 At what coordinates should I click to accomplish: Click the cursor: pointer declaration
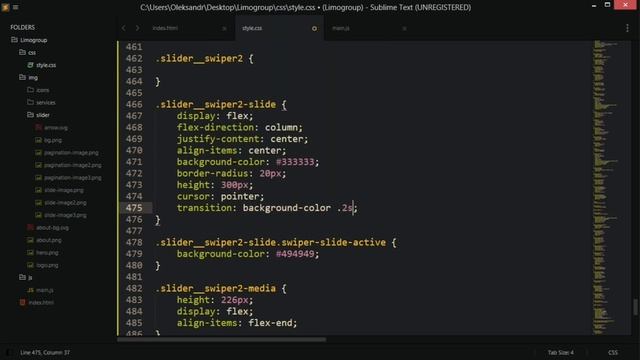click(x=220, y=196)
